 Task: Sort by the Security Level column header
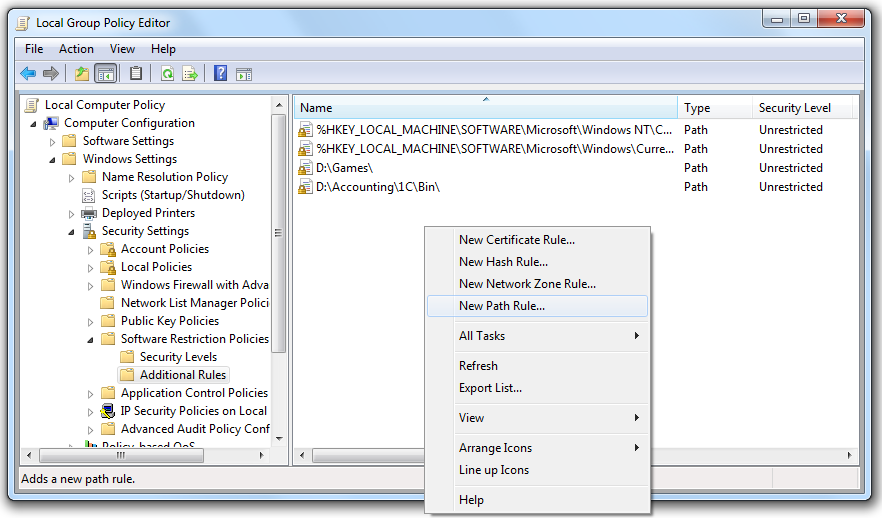coord(803,107)
